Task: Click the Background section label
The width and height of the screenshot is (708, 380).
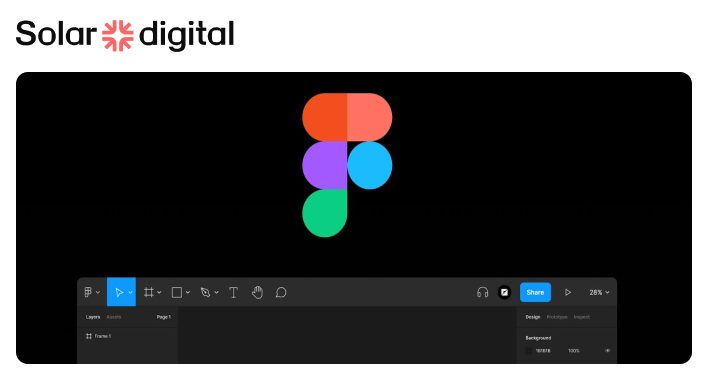Action: coord(538,338)
